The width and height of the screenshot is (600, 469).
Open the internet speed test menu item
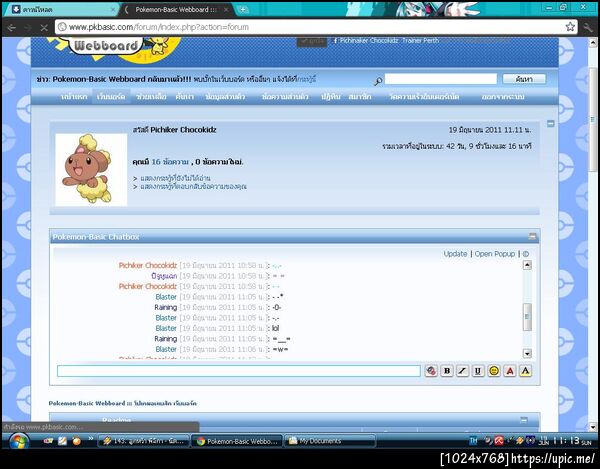(x=424, y=97)
